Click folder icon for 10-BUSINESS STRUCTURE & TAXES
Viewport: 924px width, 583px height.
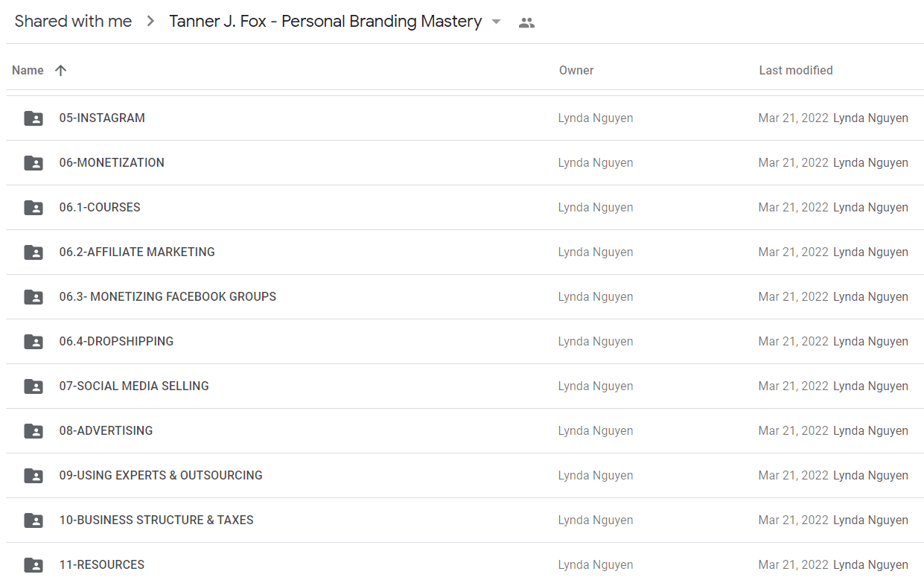tap(34, 520)
